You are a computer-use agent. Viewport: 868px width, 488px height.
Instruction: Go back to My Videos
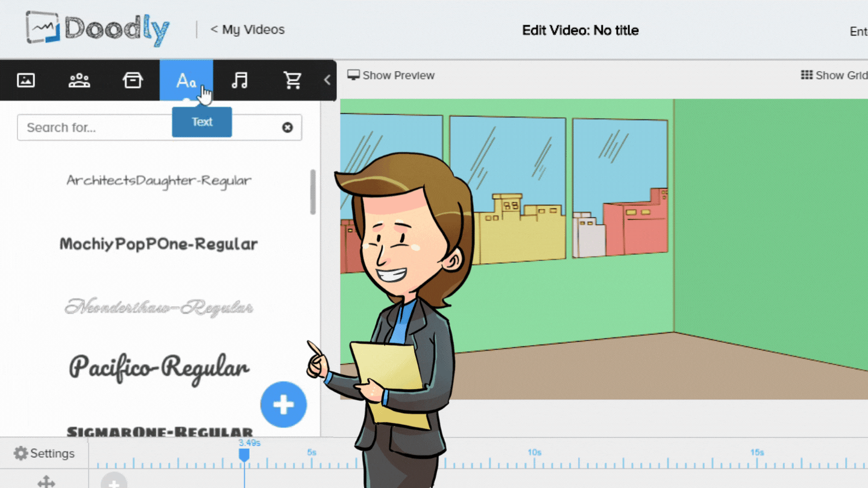pos(247,30)
